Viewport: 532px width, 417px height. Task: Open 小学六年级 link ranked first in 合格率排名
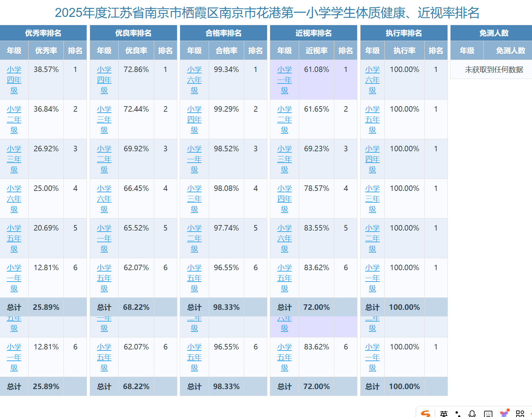point(194,80)
